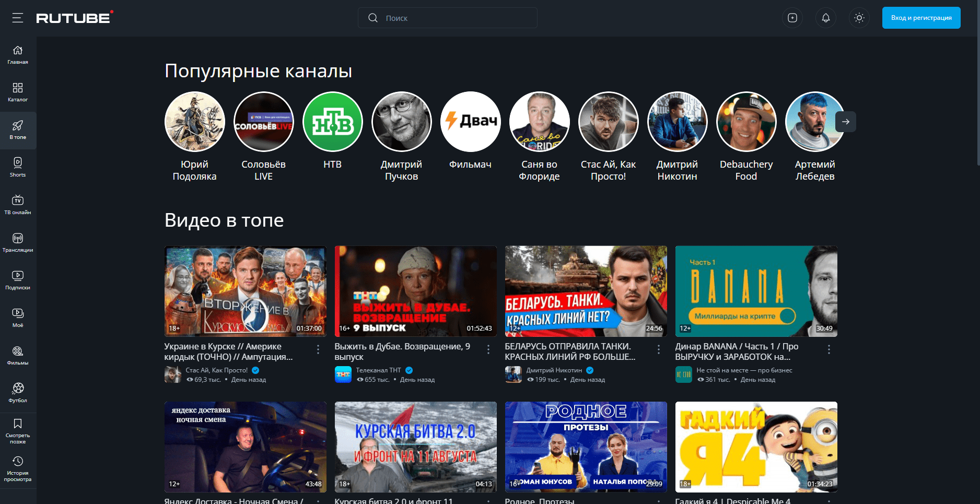
Task: Click Не стой на месте small channel avatar
Action: [x=684, y=374]
